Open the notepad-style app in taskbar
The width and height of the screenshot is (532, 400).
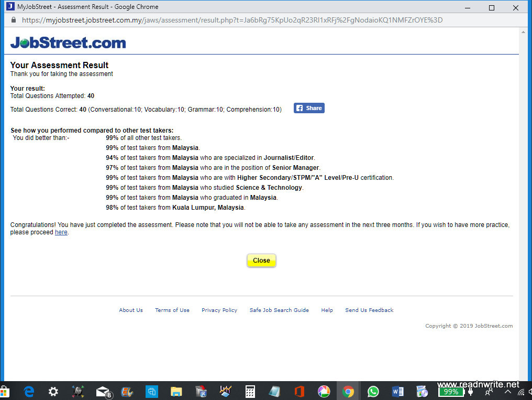pos(274,392)
